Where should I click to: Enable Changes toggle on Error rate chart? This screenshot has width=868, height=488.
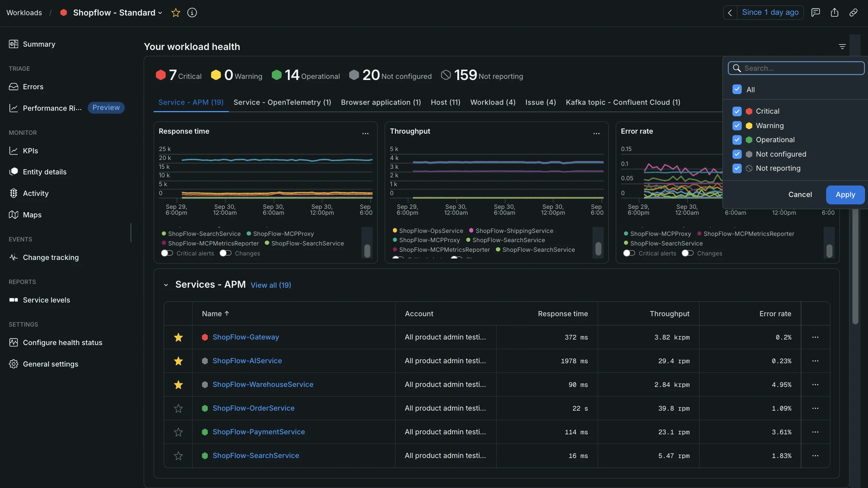point(688,253)
